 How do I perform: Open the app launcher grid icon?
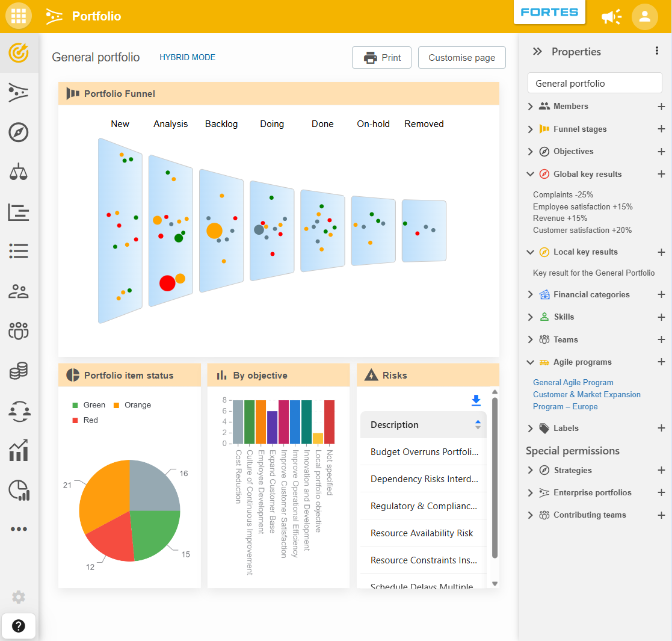[x=19, y=16]
